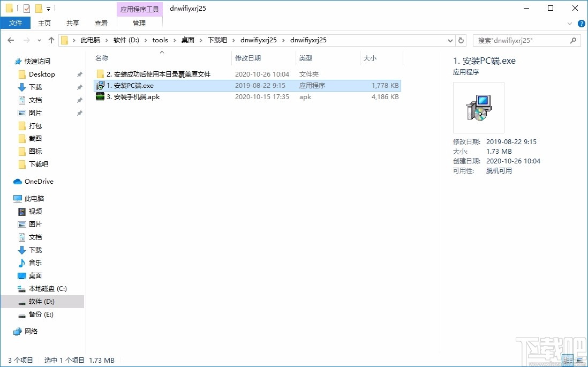
Task: Open the Help question mark icon
Action: [582, 23]
